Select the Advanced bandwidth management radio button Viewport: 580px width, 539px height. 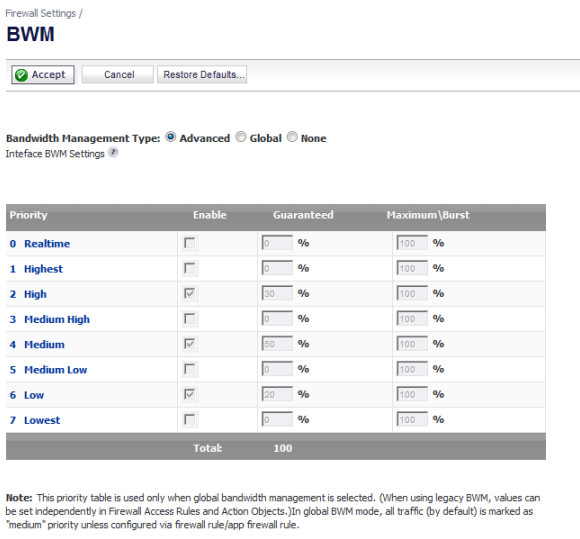tap(171, 137)
